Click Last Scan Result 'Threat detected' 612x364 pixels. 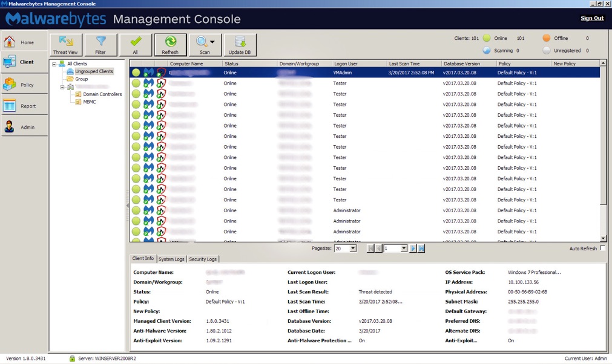point(375,292)
